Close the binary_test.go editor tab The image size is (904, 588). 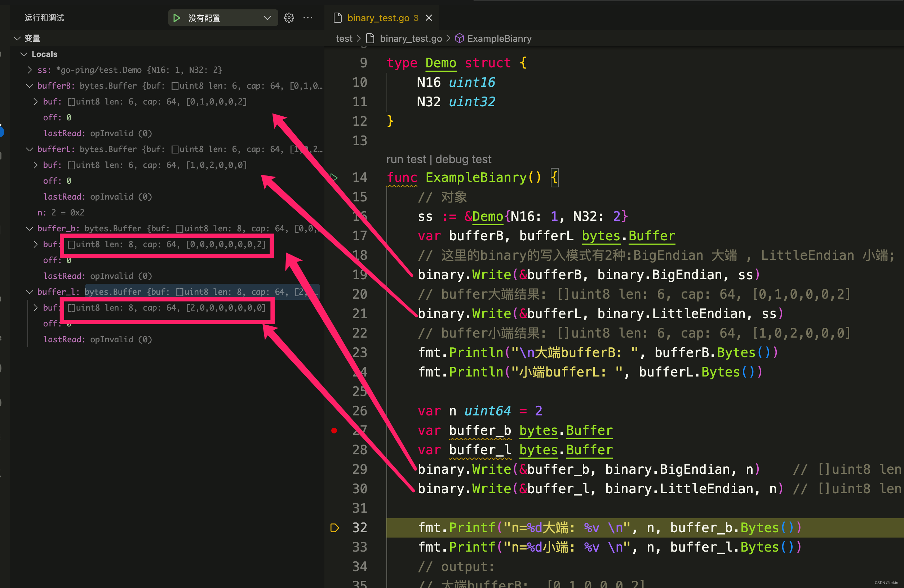click(x=429, y=18)
